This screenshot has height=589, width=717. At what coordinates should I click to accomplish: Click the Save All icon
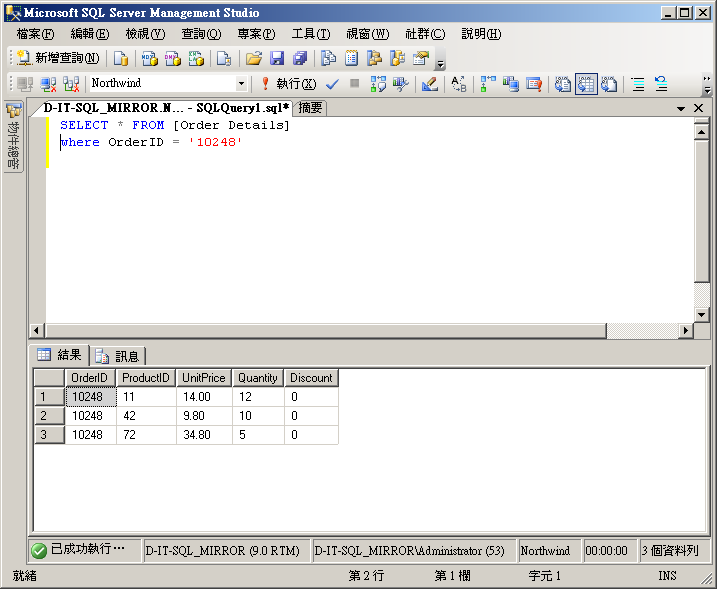click(300, 59)
